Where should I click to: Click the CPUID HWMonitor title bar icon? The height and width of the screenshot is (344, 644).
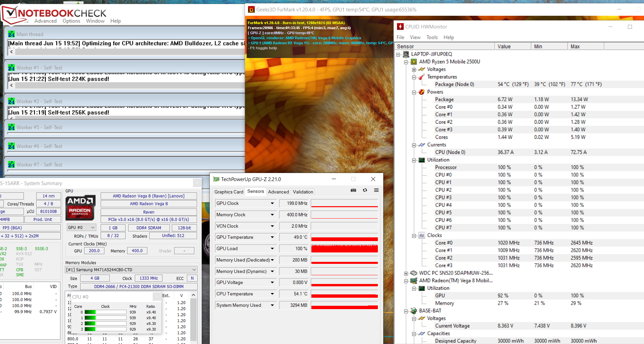coord(400,26)
